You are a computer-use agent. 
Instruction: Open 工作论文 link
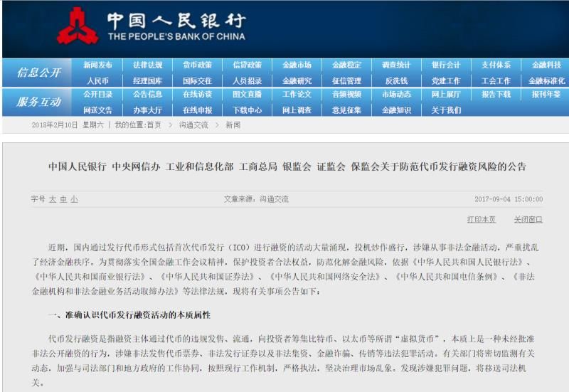click(297, 95)
